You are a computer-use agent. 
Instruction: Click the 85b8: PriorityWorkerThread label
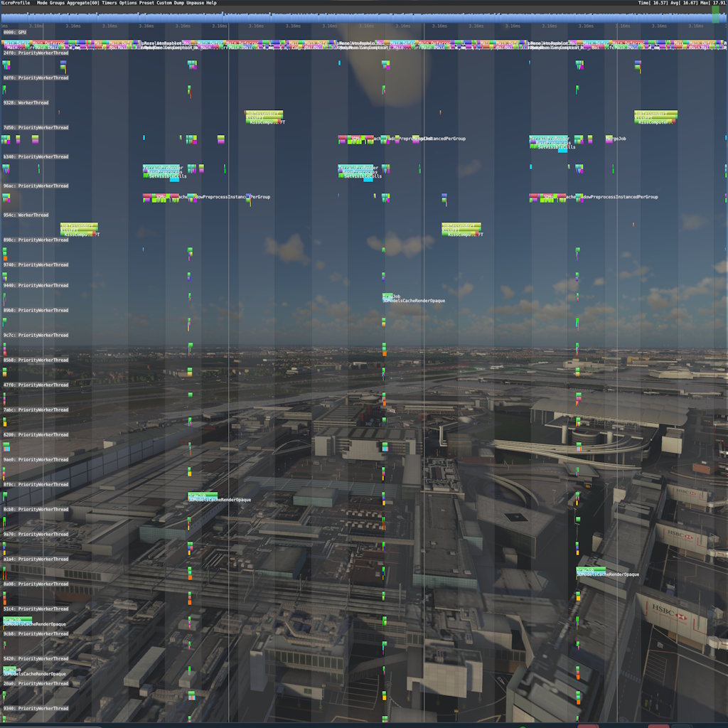[36, 360]
